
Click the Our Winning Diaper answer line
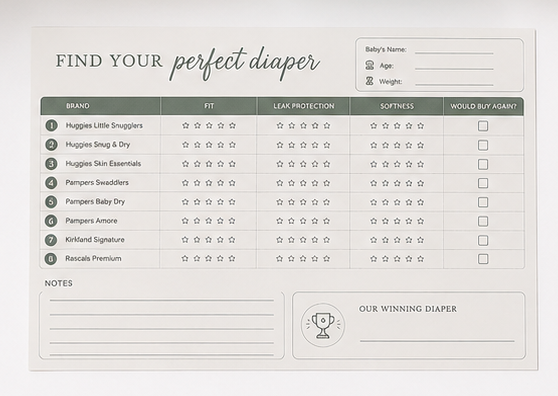pos(437,341)
